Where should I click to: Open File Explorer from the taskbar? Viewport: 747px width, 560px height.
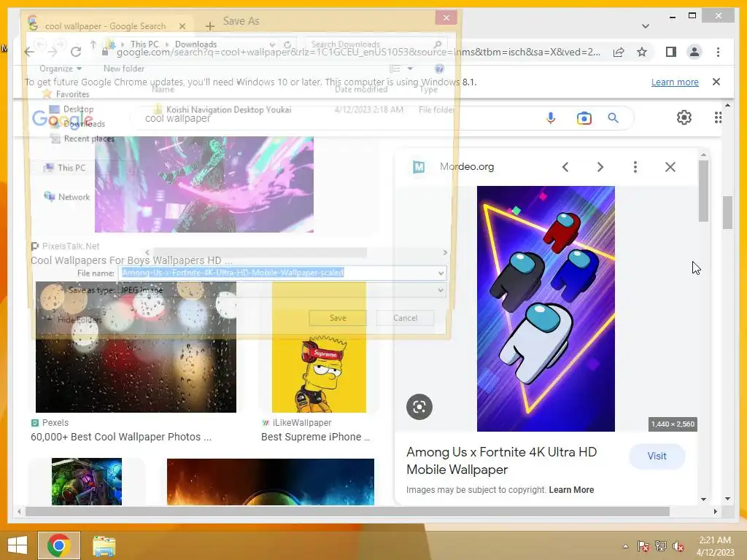[104, 545]
